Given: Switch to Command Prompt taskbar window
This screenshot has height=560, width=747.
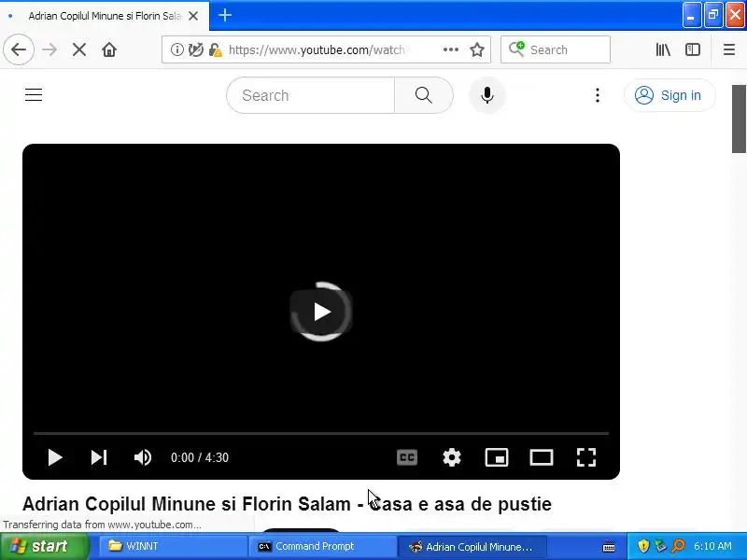Looking at the screenshot, I should tap(322, 546).
